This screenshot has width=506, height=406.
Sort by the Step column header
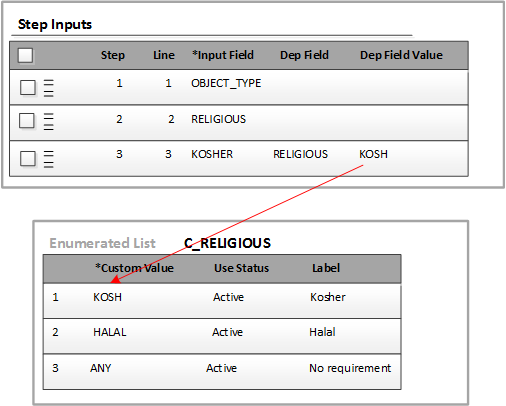point(113,55)
